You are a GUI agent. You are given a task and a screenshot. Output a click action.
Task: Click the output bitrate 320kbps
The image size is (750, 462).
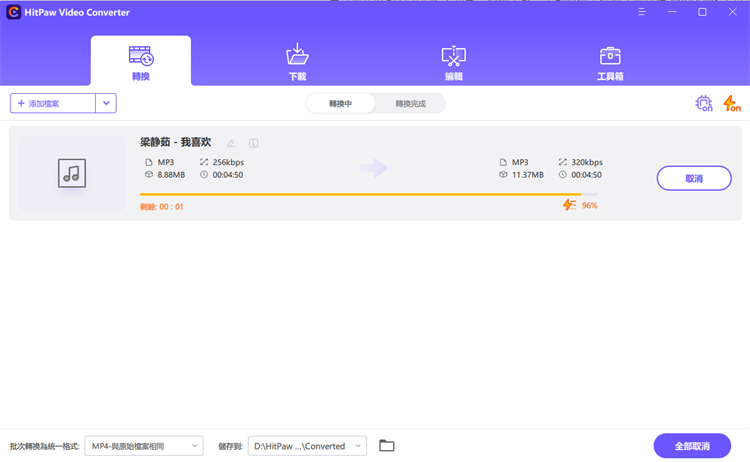point(587,162)
